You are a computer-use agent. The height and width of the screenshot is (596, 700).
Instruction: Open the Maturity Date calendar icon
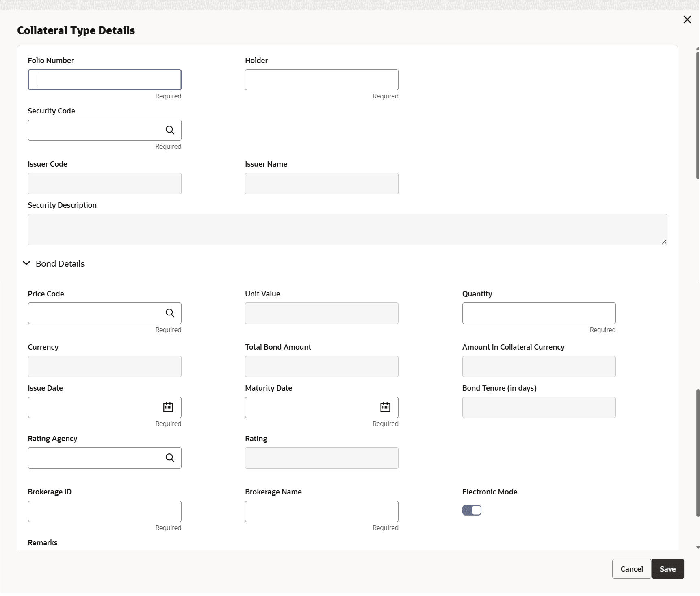coord(385,407)
